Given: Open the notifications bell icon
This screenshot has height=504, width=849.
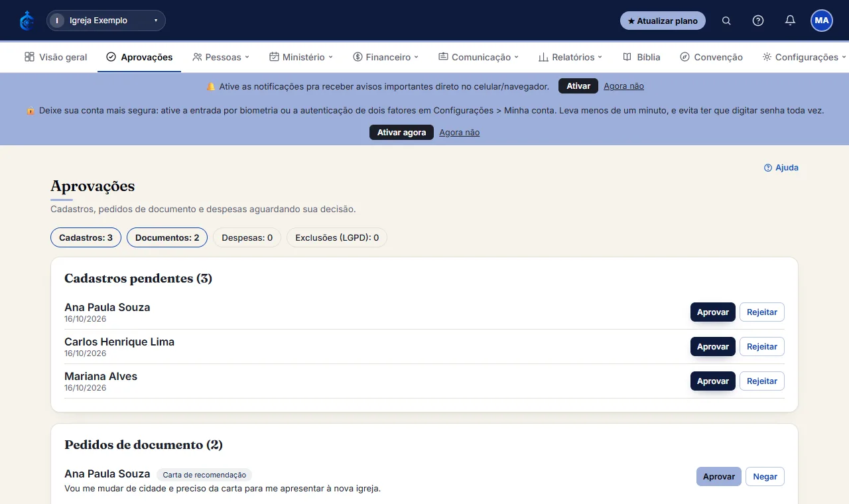Looking at the screenshot, I should (790, 21).
